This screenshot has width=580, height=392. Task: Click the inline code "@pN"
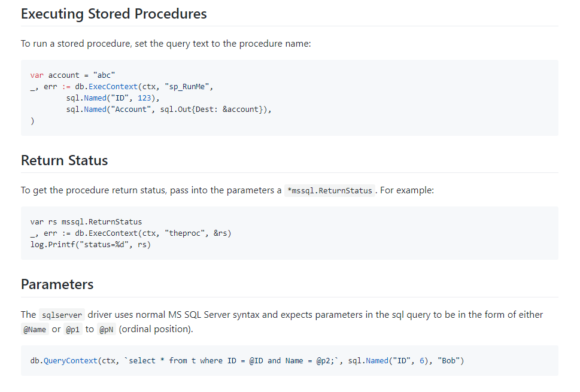(107, 330)
